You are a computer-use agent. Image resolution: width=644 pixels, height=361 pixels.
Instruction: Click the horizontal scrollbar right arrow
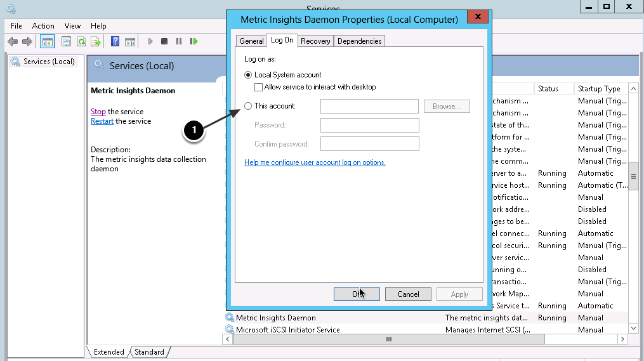[622, 339]
